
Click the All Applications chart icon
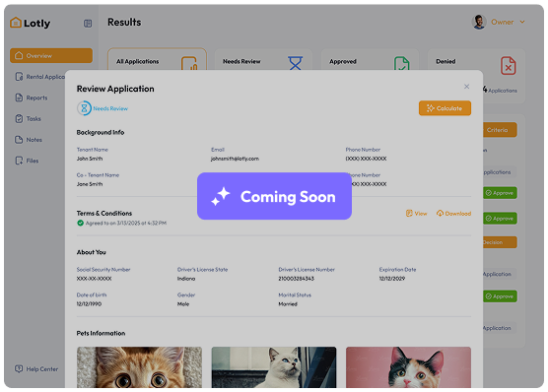[189, 64]
